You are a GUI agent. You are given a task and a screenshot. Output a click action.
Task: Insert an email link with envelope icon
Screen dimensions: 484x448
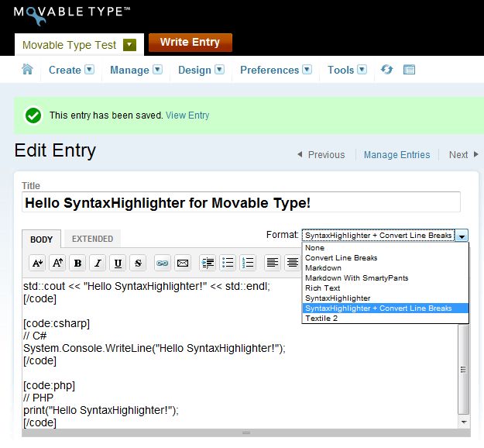[x=183, y=263]
